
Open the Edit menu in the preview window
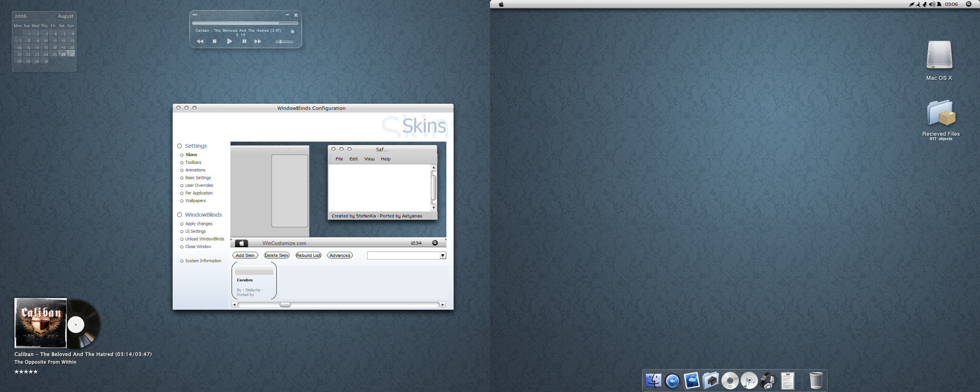coord(353,159)
